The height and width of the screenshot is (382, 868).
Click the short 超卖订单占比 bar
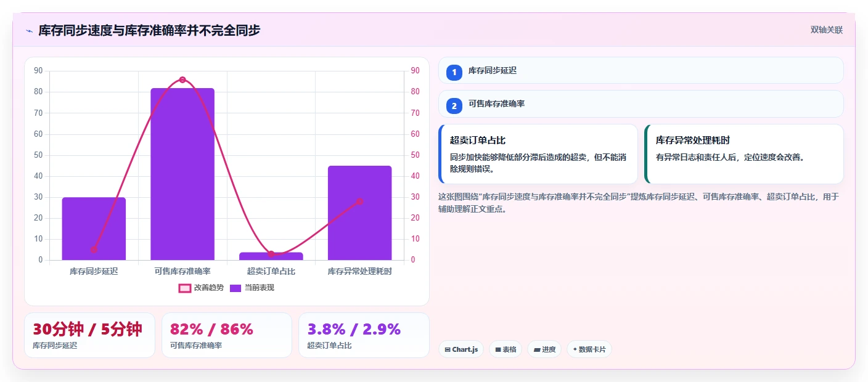[271, 256]
